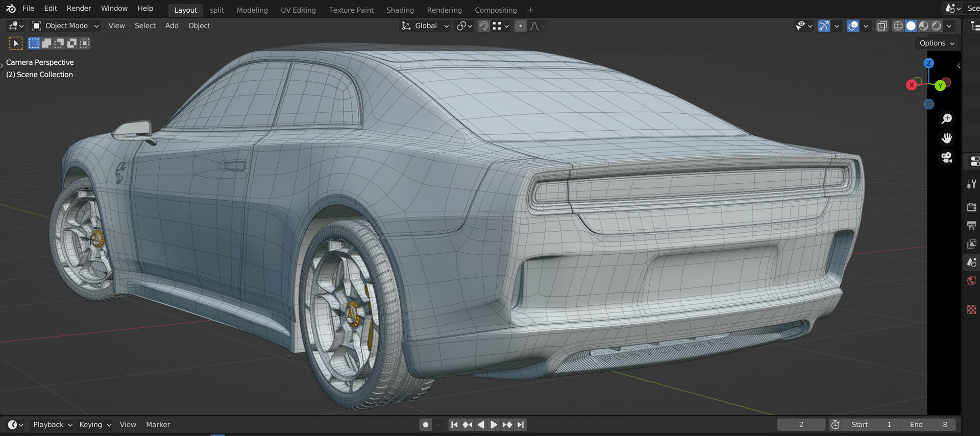
Task: Open the Tool properties tab
Action: [x=972, y=184]
